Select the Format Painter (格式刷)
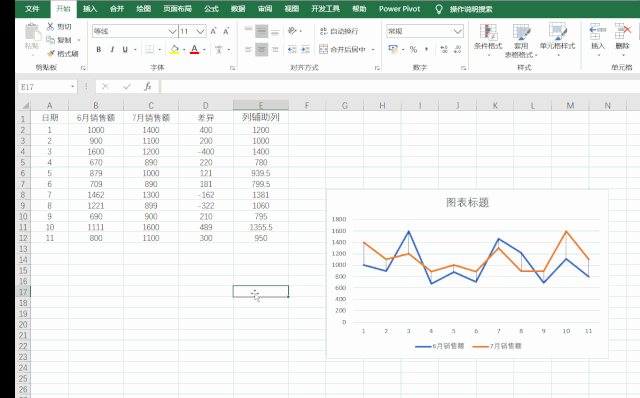 (62, 53)
